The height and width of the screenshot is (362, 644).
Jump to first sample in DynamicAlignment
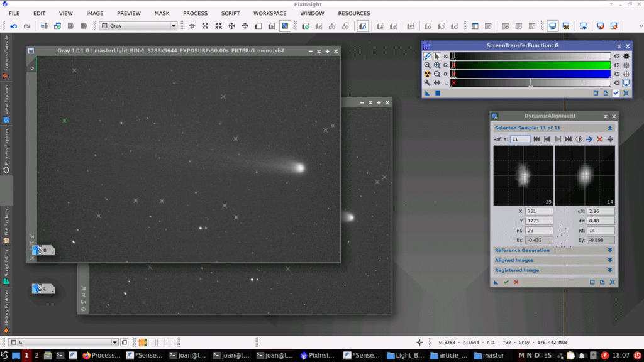[537, 139]
